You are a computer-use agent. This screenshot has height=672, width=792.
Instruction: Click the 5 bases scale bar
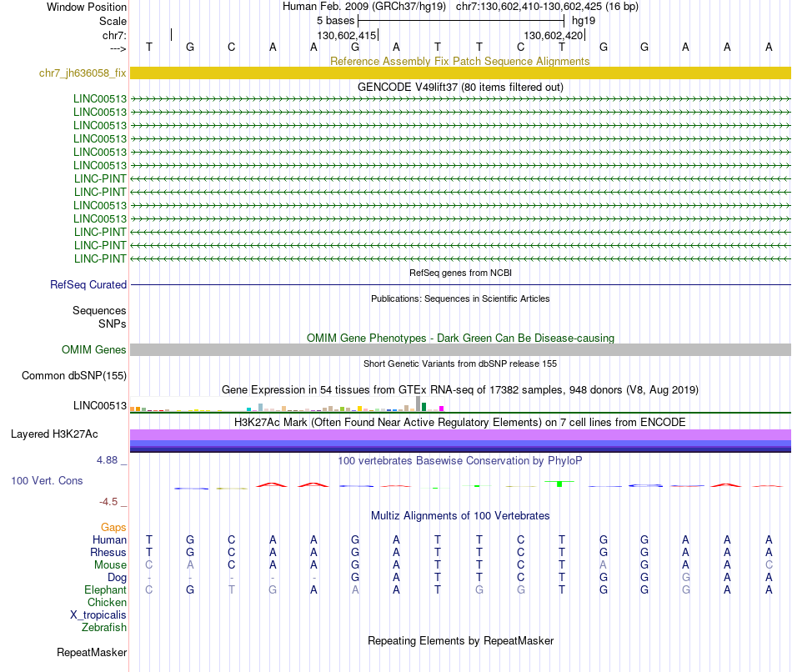coord(461,21)
